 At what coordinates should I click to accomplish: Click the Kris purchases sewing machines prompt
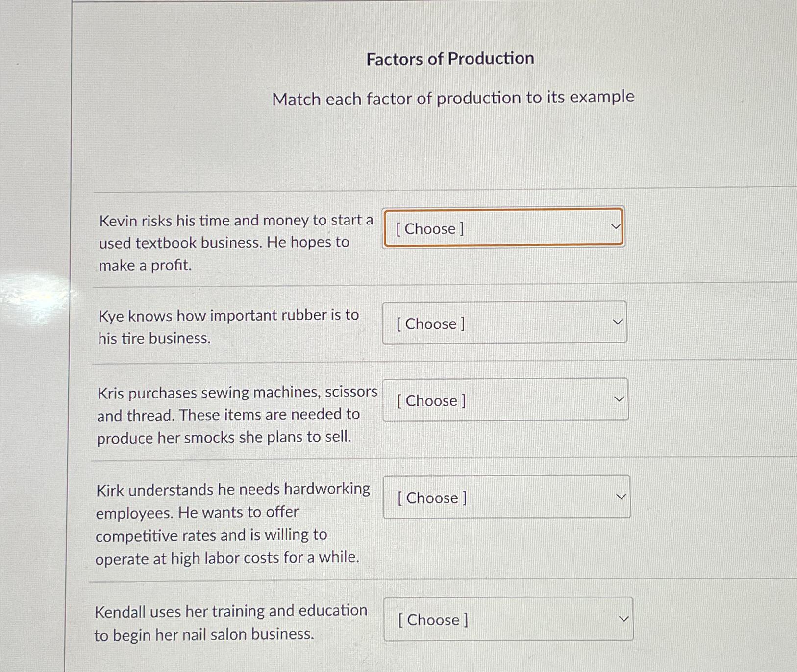coord(237,415)
